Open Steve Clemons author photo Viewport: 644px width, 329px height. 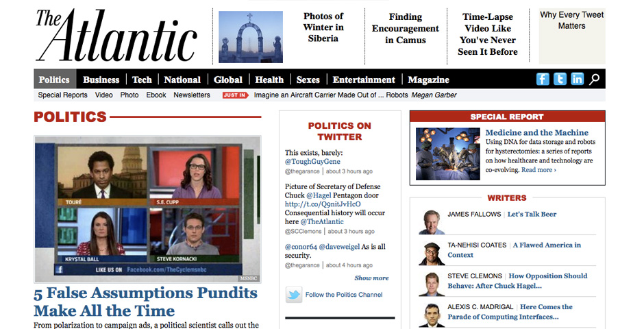click(432, 284)
